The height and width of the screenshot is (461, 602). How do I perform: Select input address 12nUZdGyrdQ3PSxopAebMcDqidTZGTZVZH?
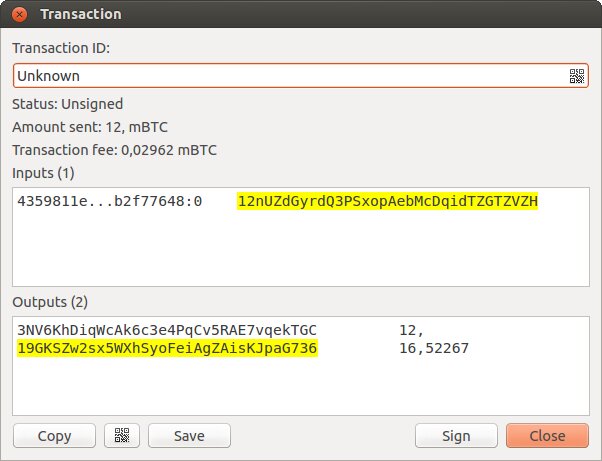click(x=387, y=201)
